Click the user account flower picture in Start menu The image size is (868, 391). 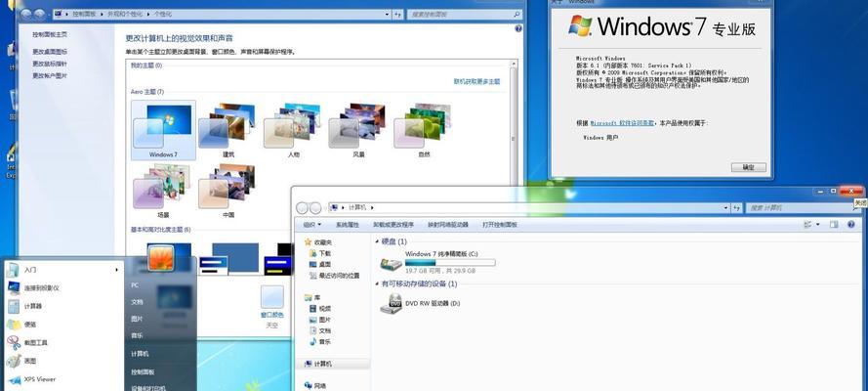pos(161,257)
